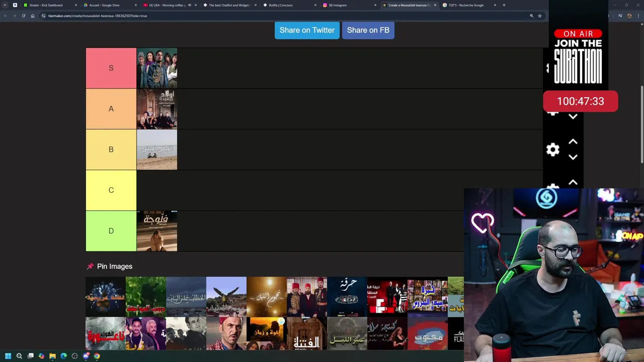The width and height of the screenshot is (644, 362).
Task: Pick the إخوة و زمان thumbnail
Action: point(266,333)
